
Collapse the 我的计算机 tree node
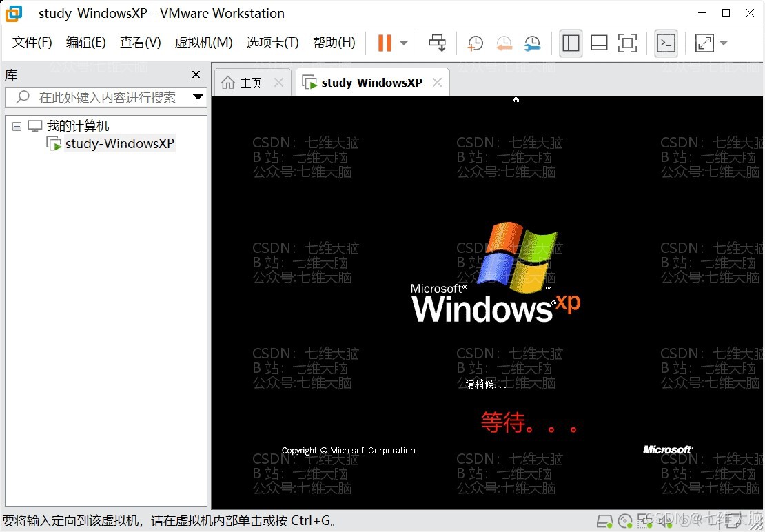point(17,127)
